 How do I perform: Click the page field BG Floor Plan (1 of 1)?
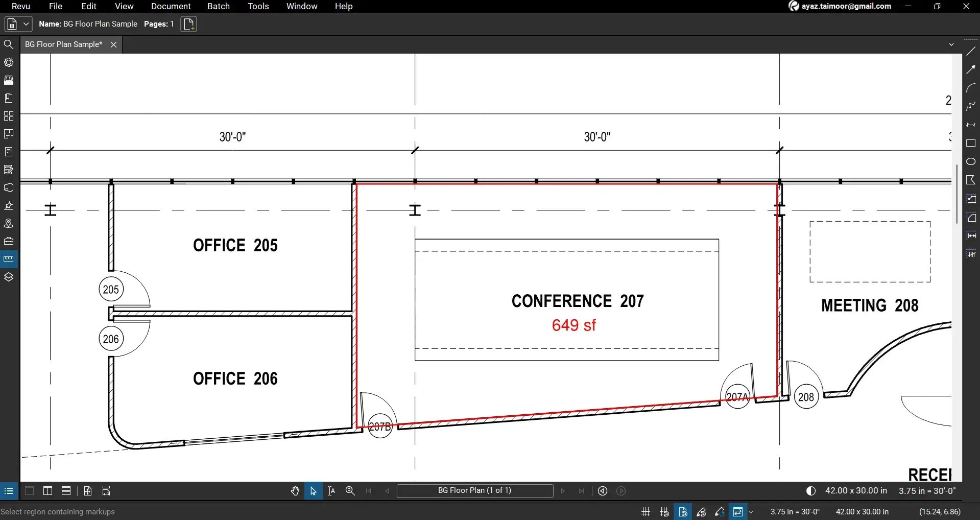tap(475, 491)
